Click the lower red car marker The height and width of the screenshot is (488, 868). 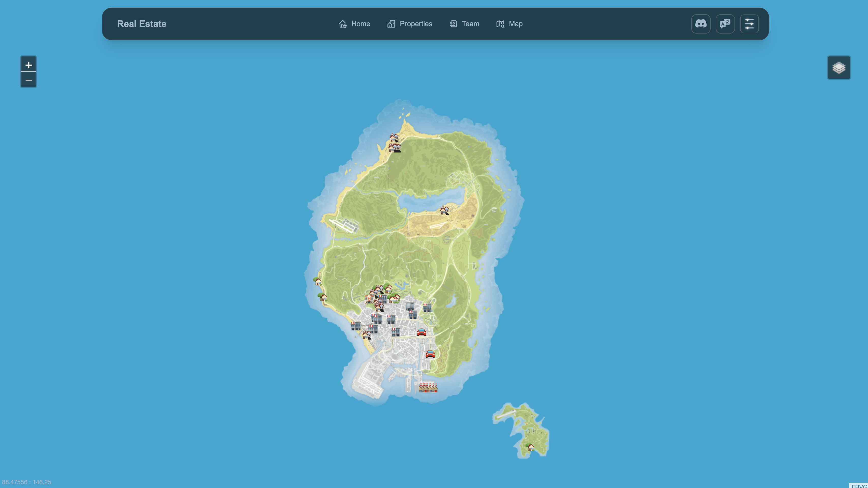(430, 354)
